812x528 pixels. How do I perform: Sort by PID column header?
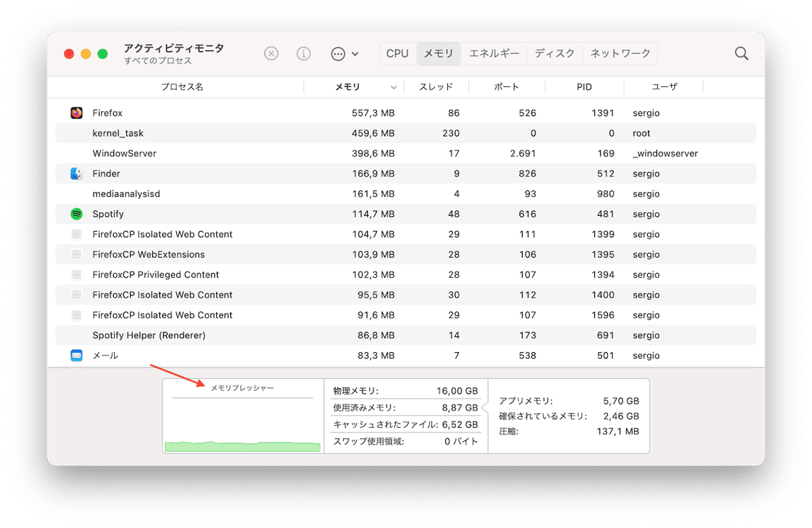(584, 87)
